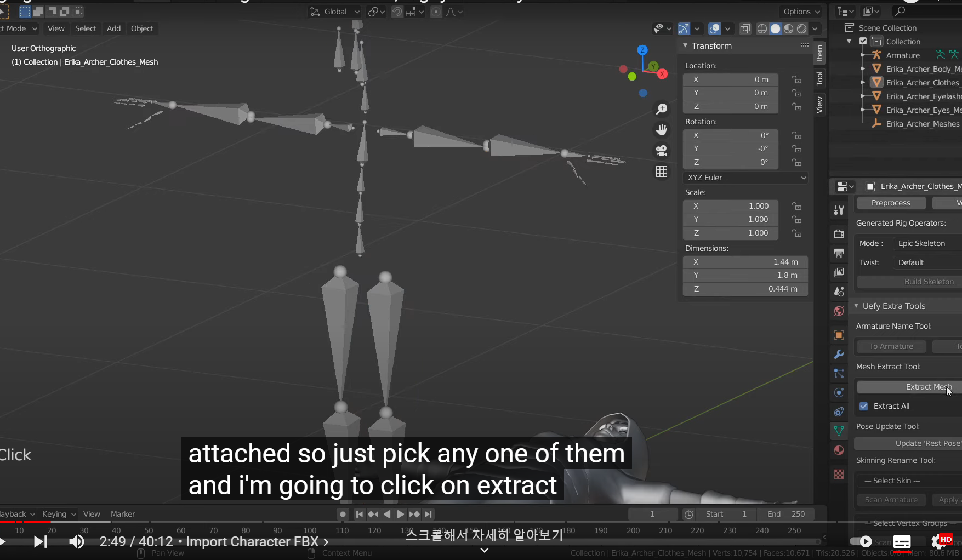Toggle Location Z lock icon
Viewport: 962px width, 560px height.
[x=796, y=106]
